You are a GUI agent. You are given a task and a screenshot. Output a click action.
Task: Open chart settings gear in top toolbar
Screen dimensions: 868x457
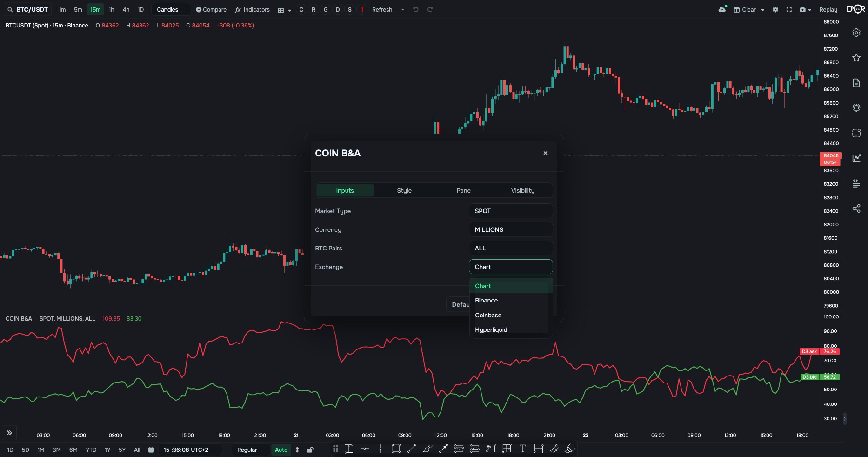775,9
